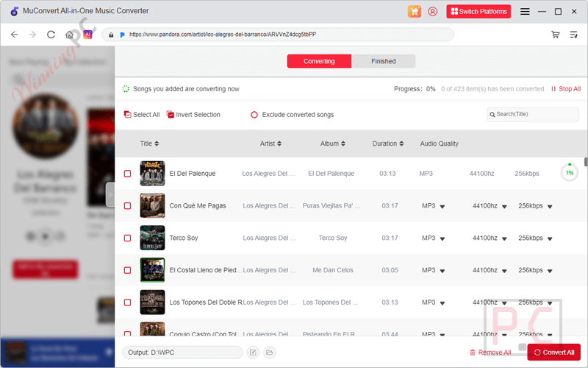Click the "03:05" duration cell
This screenshot has width=588, height=368.
tap(390, 270)
